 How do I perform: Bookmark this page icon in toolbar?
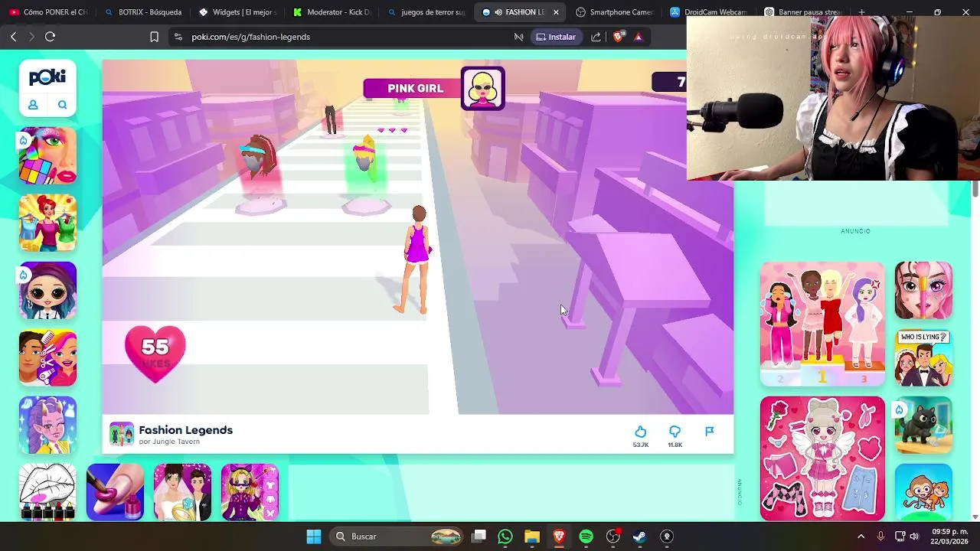[x=154, y=37]
